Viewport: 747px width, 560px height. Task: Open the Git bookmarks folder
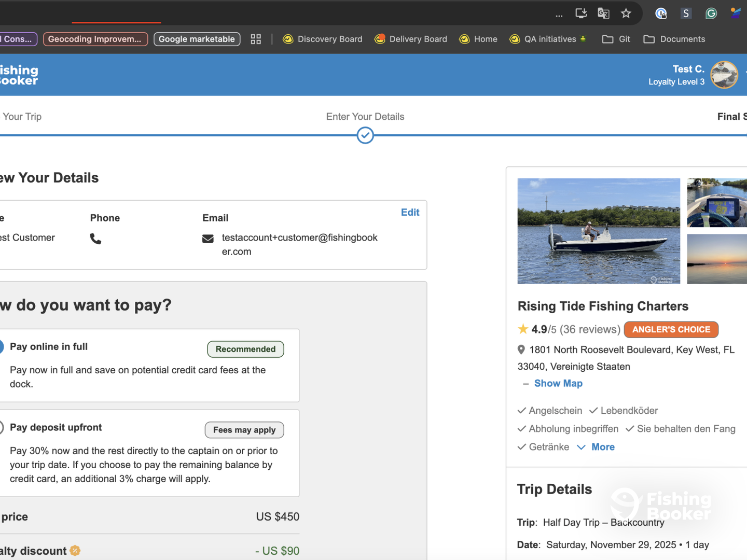coord(616,39)
